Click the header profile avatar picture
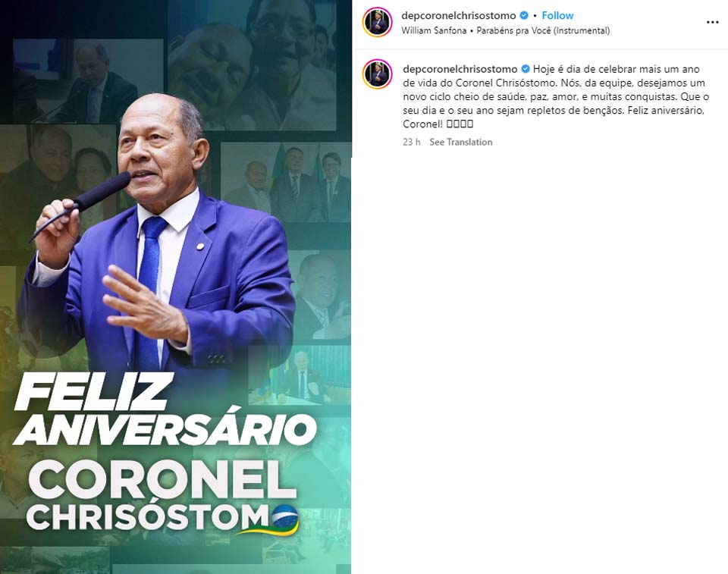 click(378, 22)
